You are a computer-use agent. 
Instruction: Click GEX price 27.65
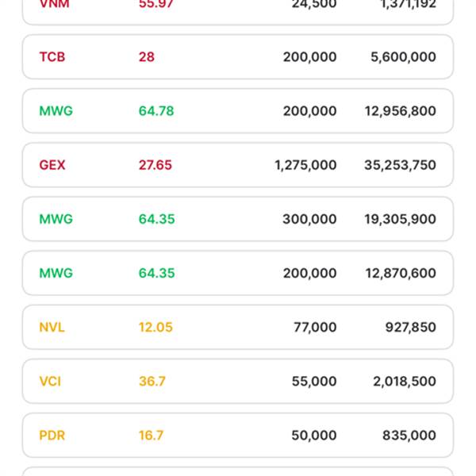click(x=155, y=165)
